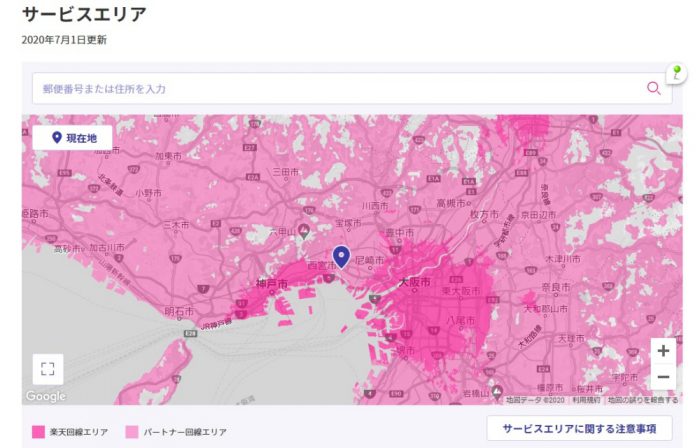Click the 2020年7月1日更新 date text
Image resolution: width=700 pixels, height=448 pixels.
tap(64, 40)
